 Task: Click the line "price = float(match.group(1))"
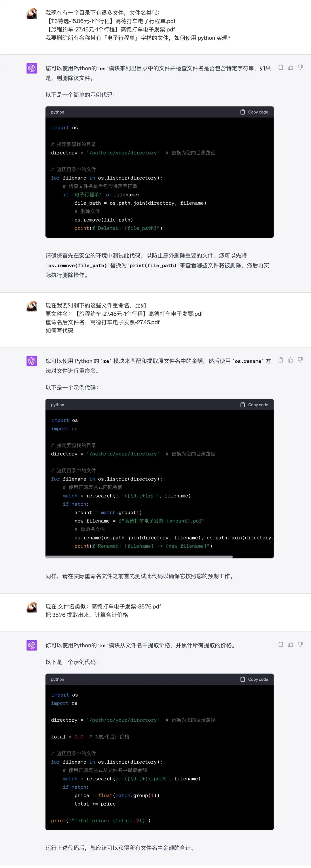click(117, 795)
